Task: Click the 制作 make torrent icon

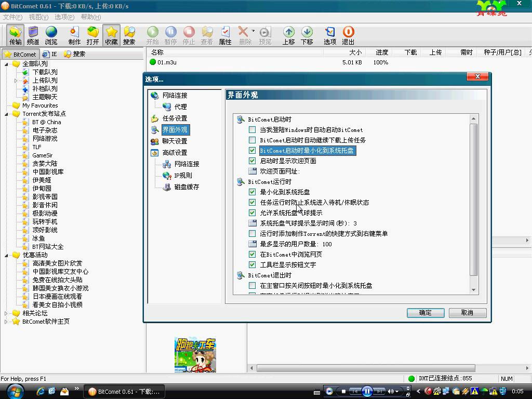Action: [74, 35]
